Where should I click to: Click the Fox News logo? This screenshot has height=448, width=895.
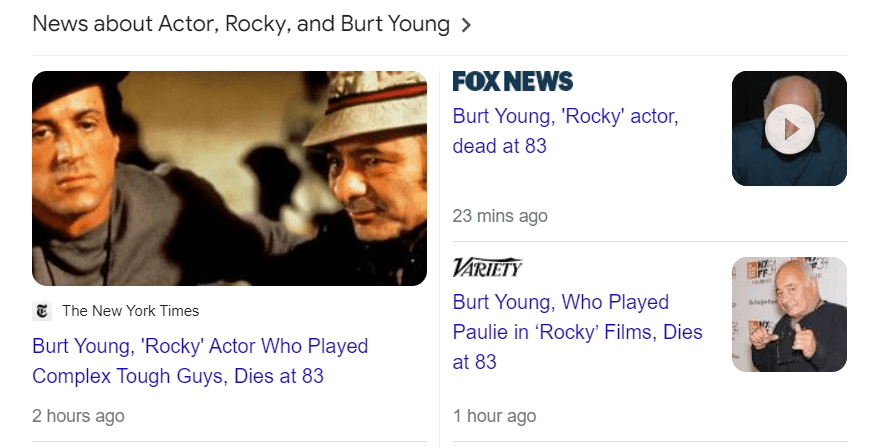tap(512, 82)
